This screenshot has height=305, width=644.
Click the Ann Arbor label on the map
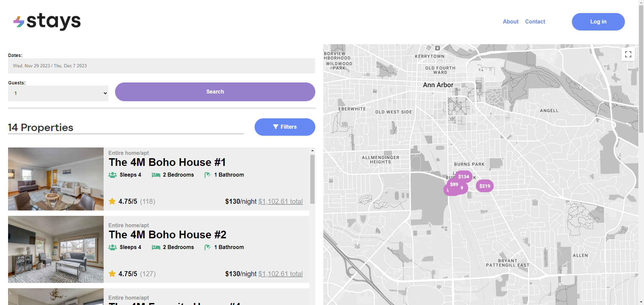(x=438, y=85)
